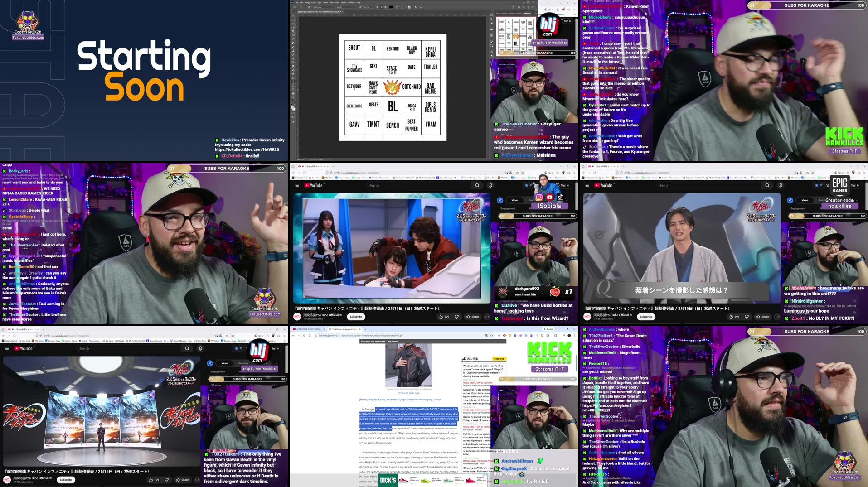Image resolution: width=868 pixels, height=487 pixels.
Task: Subscribe to the Toei YouTube channel
Action: pos(356,317)
